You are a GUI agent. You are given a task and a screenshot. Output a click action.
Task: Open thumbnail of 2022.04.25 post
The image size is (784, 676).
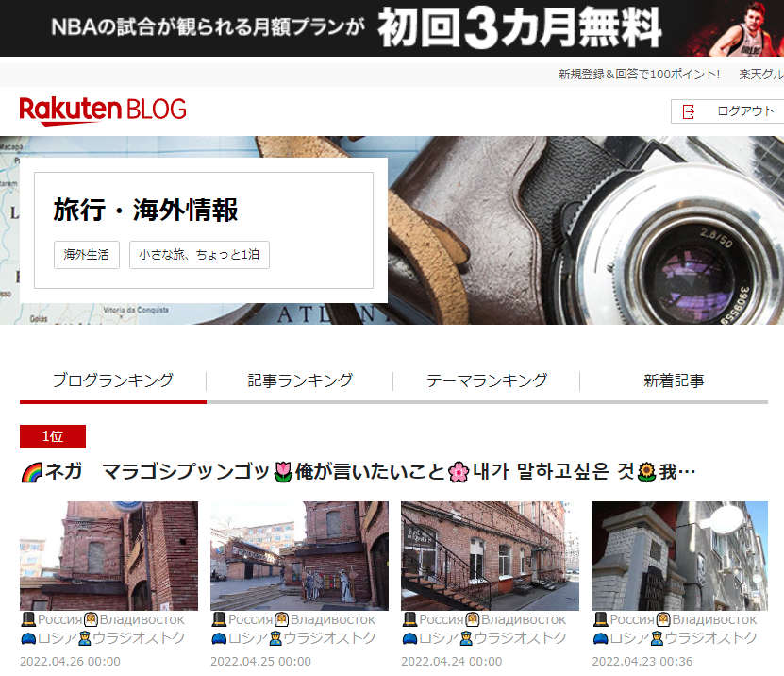pyautogui.click(x=299, y=556)
